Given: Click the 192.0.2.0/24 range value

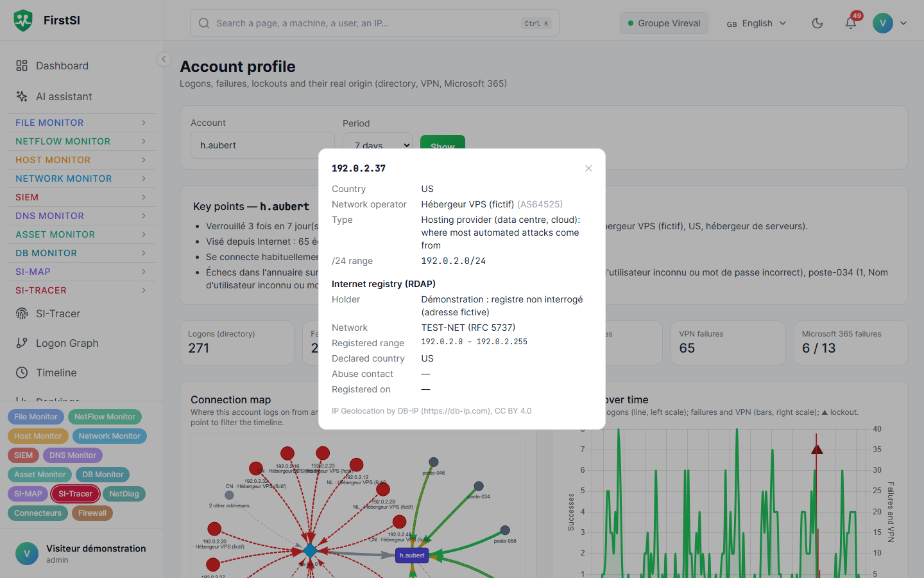Looking at the screenshot, I should (453, 261).
